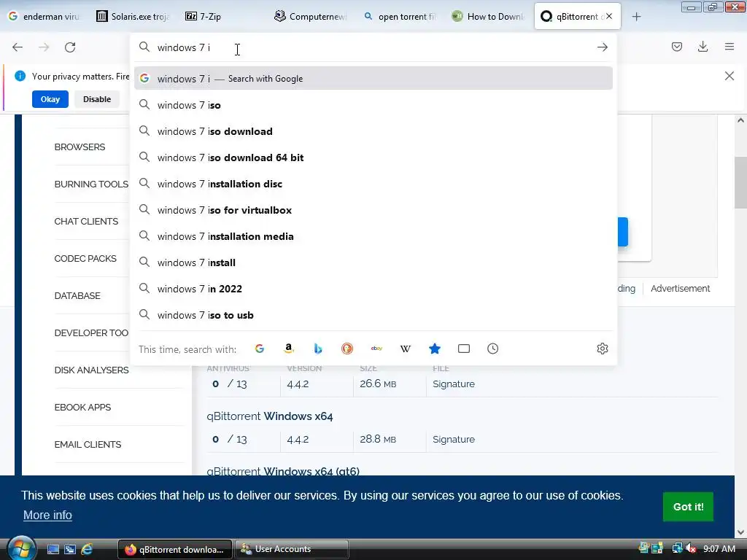This screenshot has height=560, width=747.
Task: Search history with the clock icon
Action: tap(492, 349)
